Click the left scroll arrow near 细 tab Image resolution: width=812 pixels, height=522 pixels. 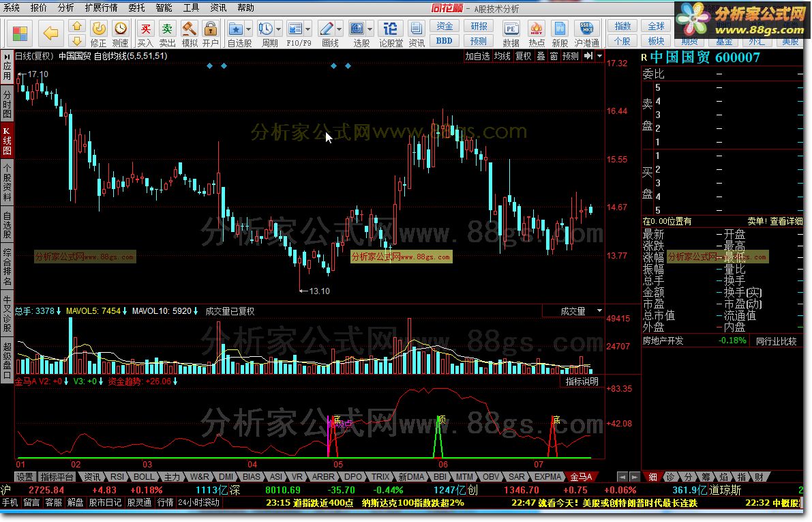coord(622,476)
